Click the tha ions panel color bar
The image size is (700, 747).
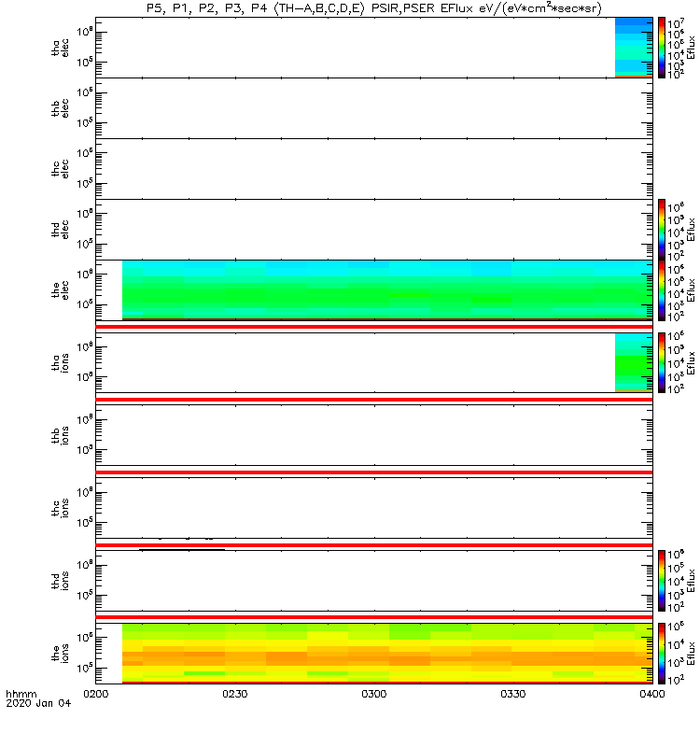(662, 362)
